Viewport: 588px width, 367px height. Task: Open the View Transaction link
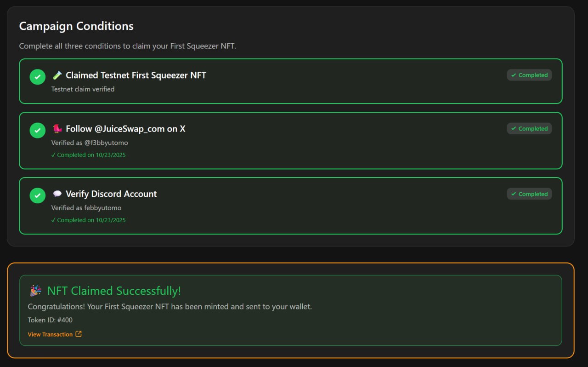tap(50, 334)
